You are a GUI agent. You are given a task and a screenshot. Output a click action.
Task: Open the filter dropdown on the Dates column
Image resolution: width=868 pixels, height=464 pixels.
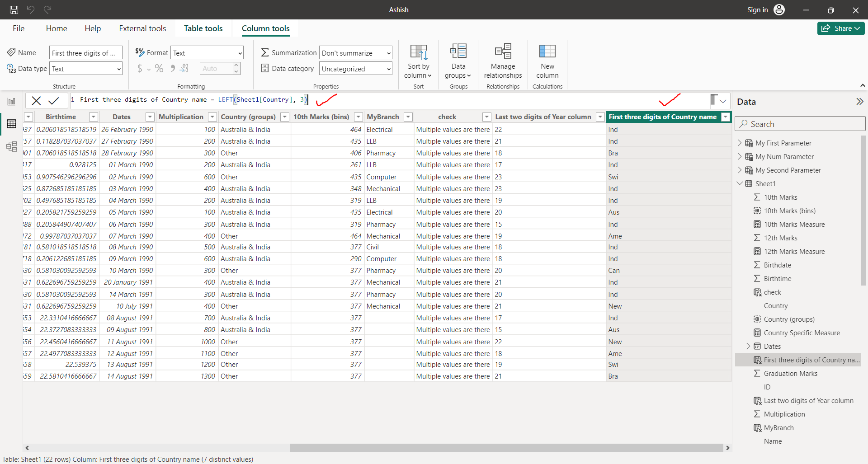(149, 117)
